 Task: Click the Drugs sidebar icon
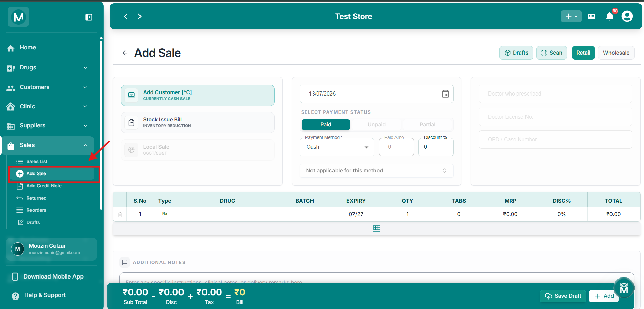(11, 68)
